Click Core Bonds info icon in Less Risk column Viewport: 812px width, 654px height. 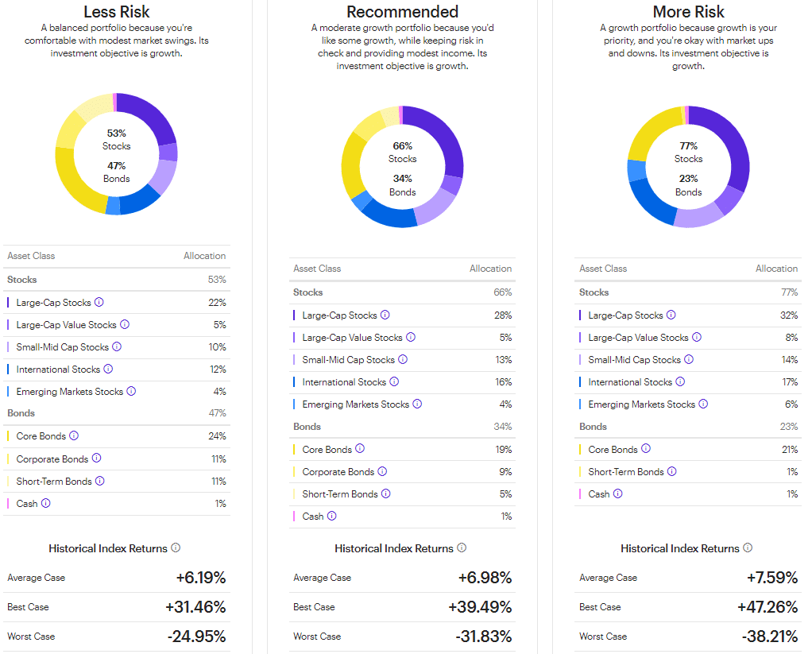75,435
